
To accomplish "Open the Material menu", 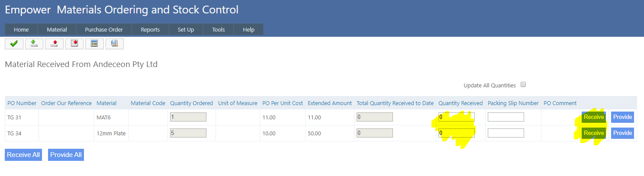I will point(57,30).
